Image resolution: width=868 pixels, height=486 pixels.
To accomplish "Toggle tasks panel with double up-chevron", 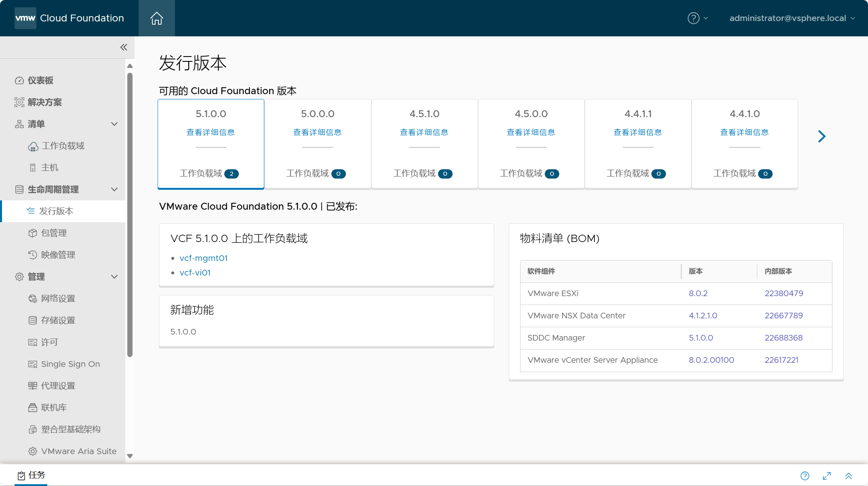I will 849,476.
